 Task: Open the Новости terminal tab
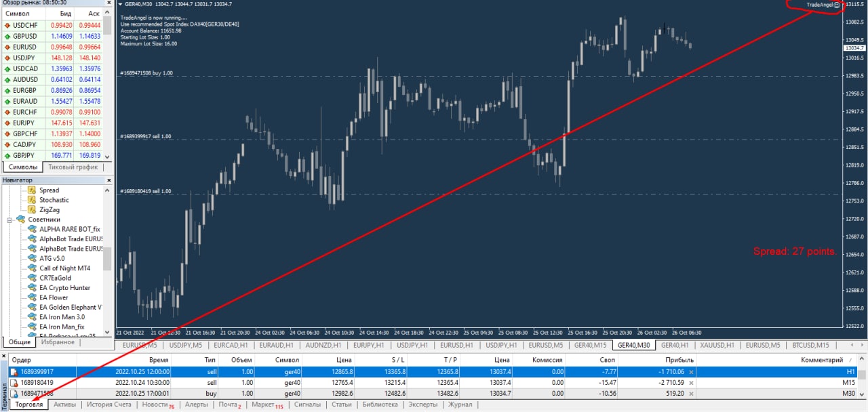pyautogui.click(x=157, y=405)
